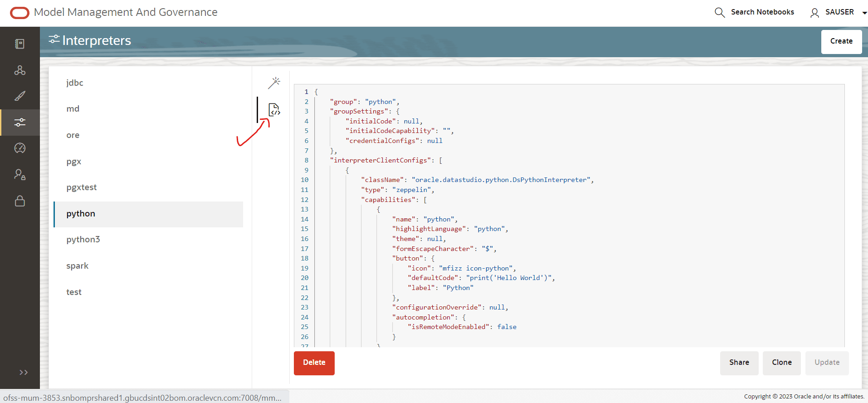Click the "formEscapeCharacter" line
This screenshot has width=868, height=403.
[x=444, y=249]
